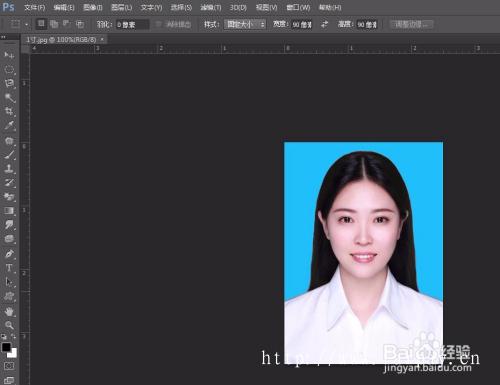Select the Hand tool
The width and height of the screenshot is (500, 385).
(x=9, y=311)
